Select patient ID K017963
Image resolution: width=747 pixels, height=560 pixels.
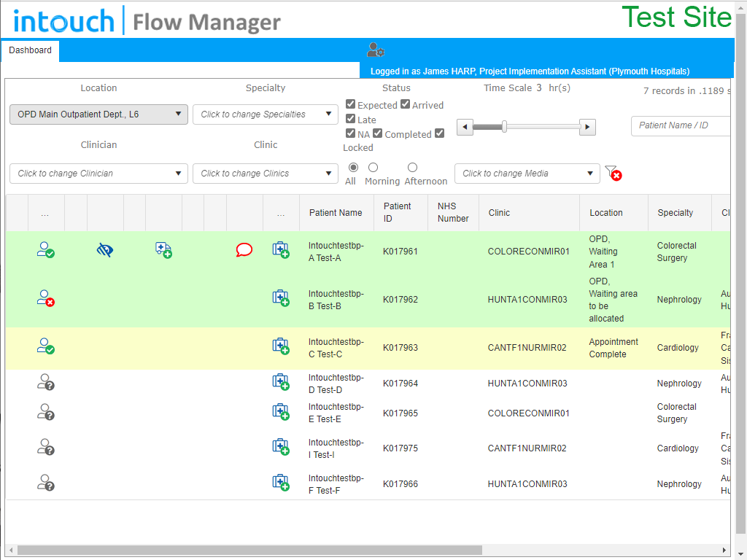pos(400,348)
